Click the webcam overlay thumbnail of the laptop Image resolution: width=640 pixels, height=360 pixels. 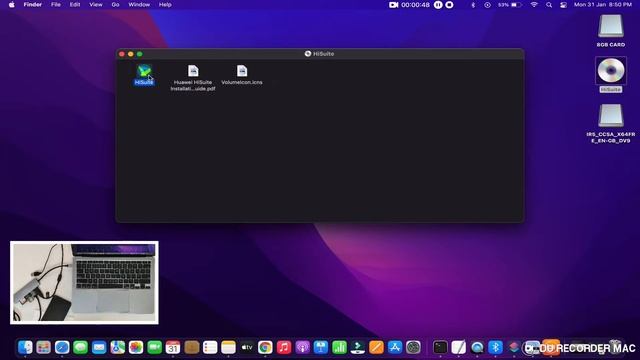click(84, 282)
